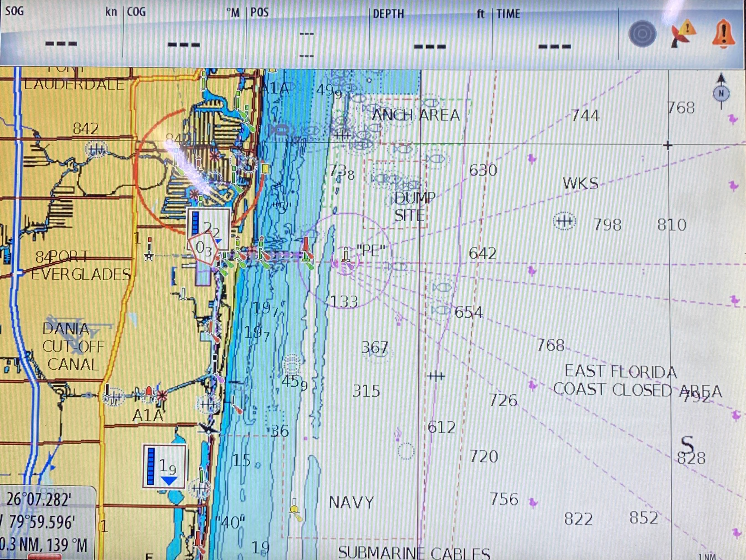Tap the crosshair cursor on the chart
Image resolution: width=746 pixels, height=560 pixels.
667,145
